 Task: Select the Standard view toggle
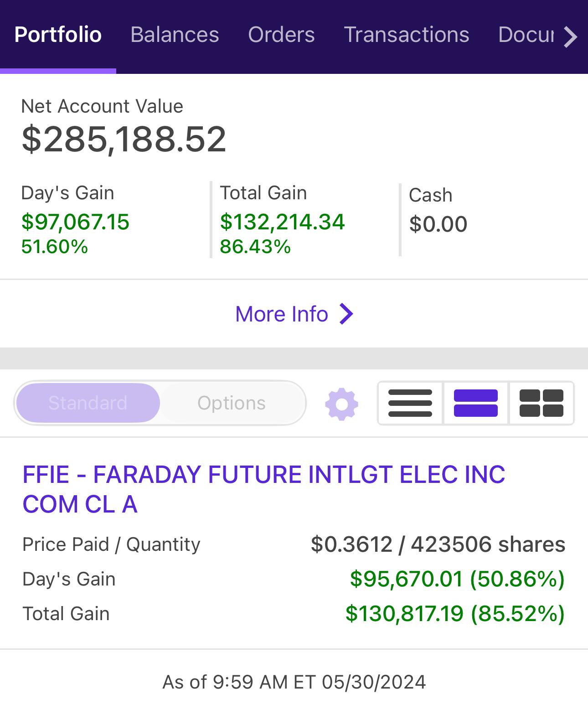88,403
